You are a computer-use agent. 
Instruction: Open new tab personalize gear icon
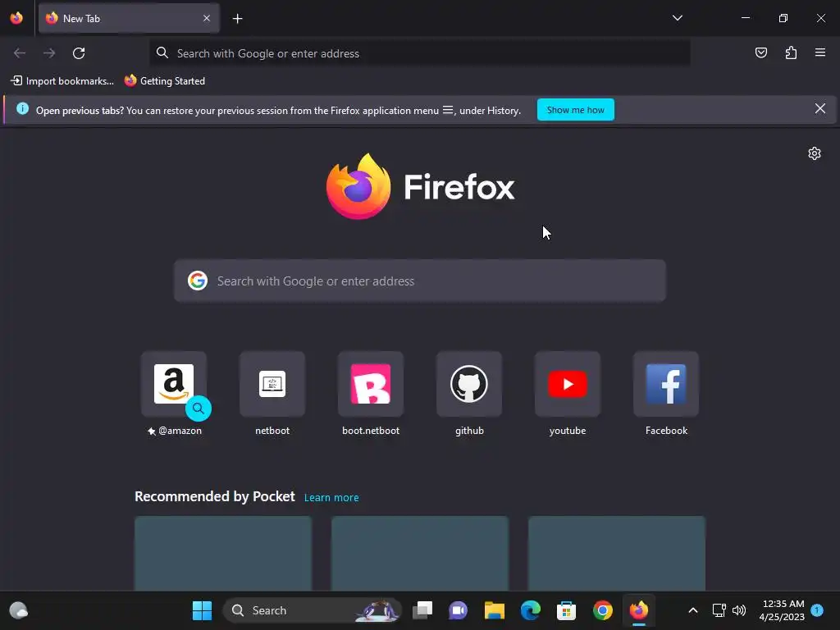815,153
